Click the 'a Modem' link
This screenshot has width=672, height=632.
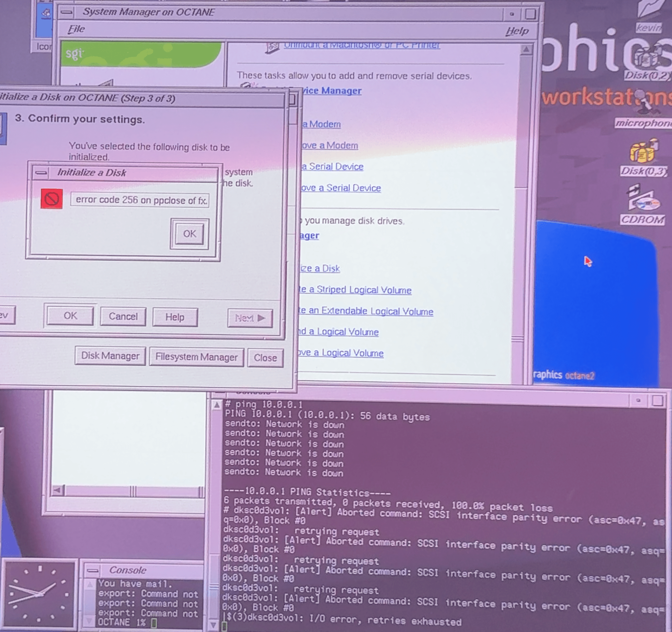point(321,124)
